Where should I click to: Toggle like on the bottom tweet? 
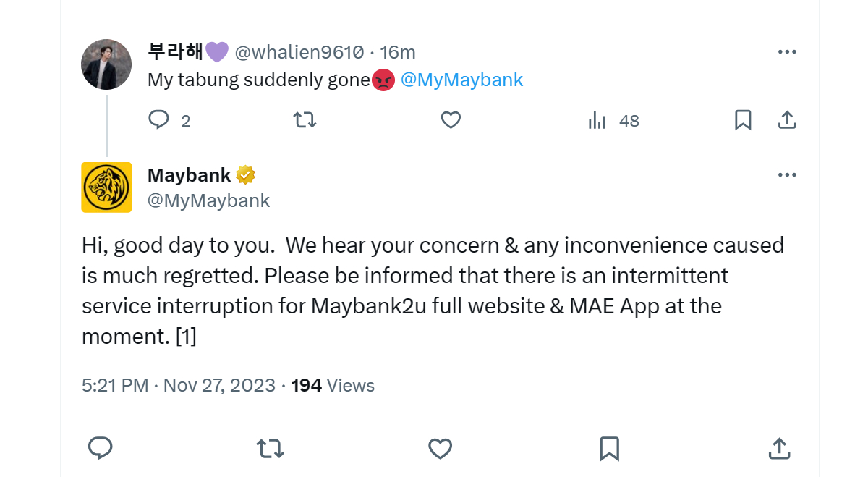tap(439, 449)
